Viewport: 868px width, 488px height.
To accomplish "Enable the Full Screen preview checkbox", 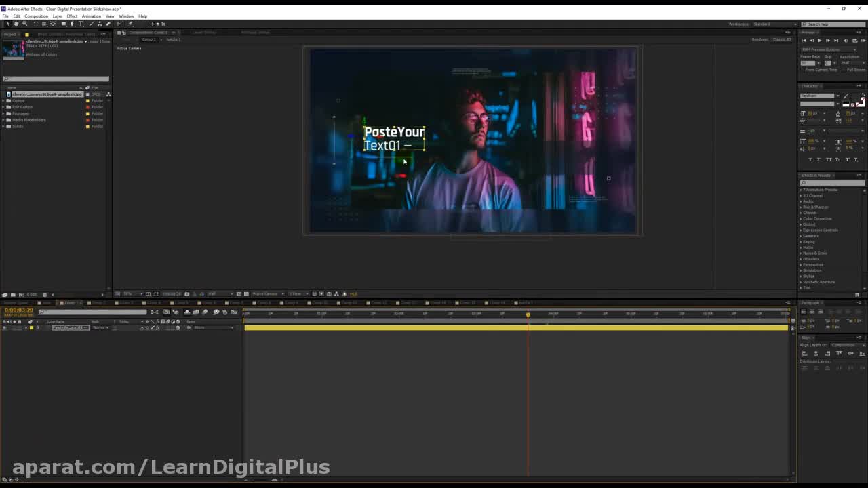I will 844,70.
